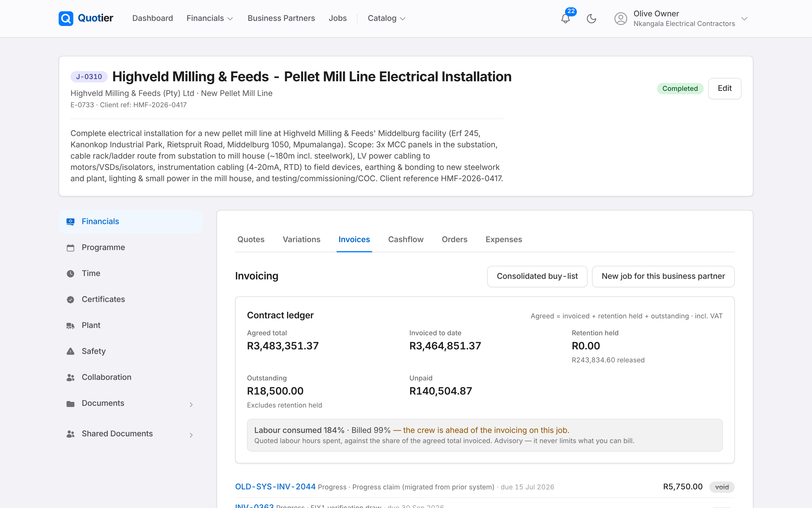Click the J-0310 job badge

coord(89,76)
